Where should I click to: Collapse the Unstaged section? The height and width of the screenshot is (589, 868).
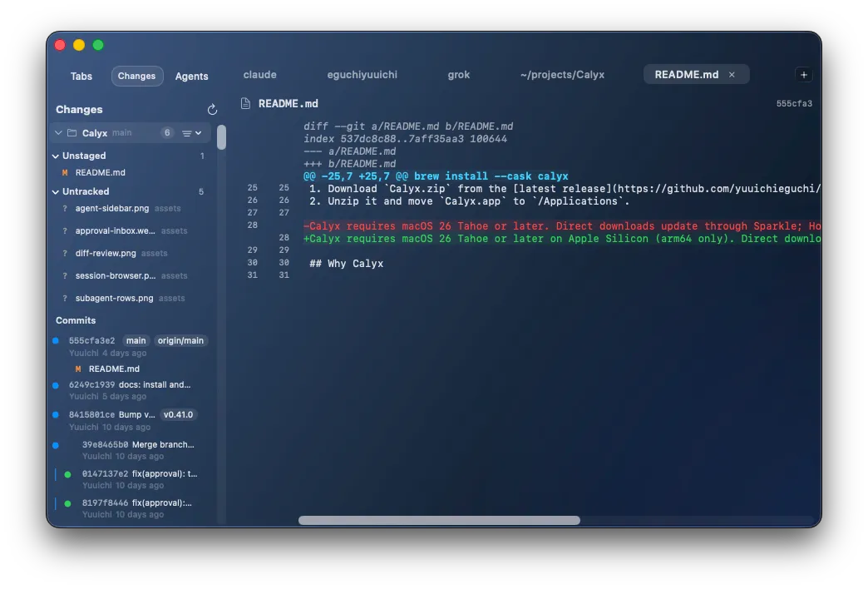point(56,156)
